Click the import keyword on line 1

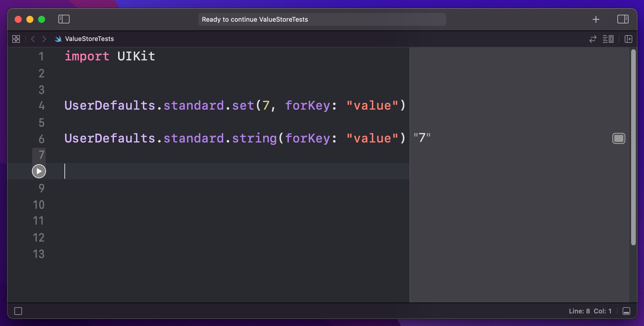tap(87, 56)
